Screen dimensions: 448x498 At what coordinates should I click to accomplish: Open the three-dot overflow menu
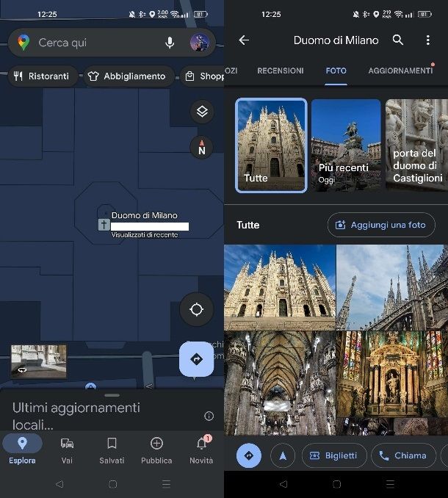tap(428, 40)
